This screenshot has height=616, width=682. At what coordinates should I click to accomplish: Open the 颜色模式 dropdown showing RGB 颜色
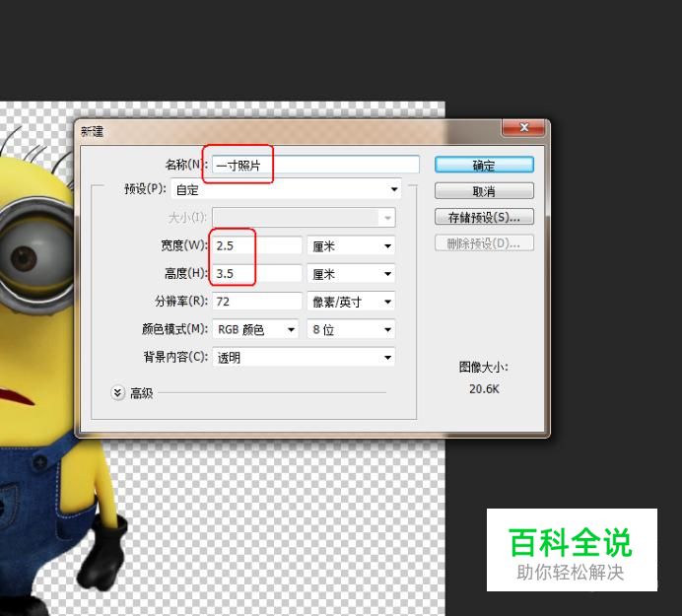click(x=256, y=329)
